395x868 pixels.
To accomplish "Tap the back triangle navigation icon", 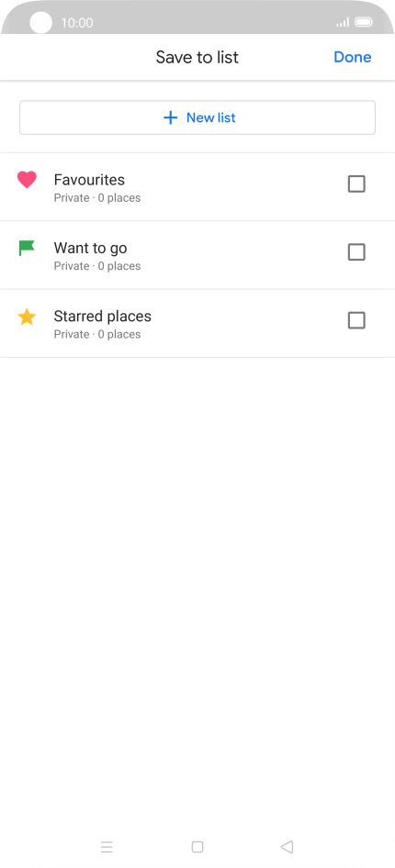I will (x=287, y=847).
